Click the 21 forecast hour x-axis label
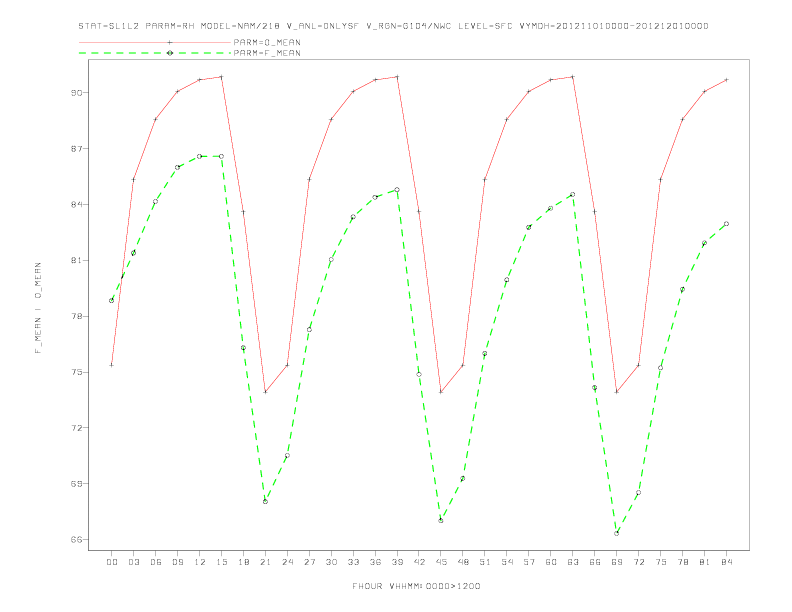 pos(265,562)
